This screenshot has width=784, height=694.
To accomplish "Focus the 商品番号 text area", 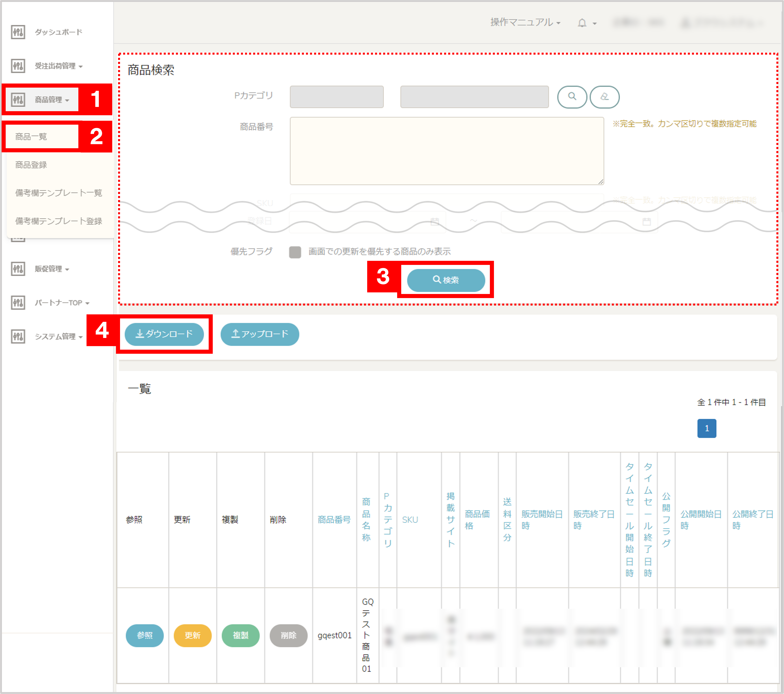I will [447, 151].
